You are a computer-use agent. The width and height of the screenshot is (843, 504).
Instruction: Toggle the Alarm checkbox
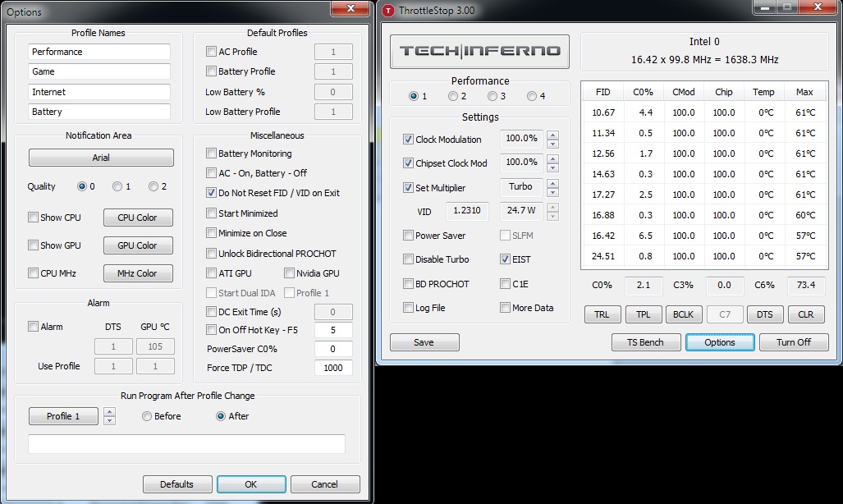tap(34, 327)
